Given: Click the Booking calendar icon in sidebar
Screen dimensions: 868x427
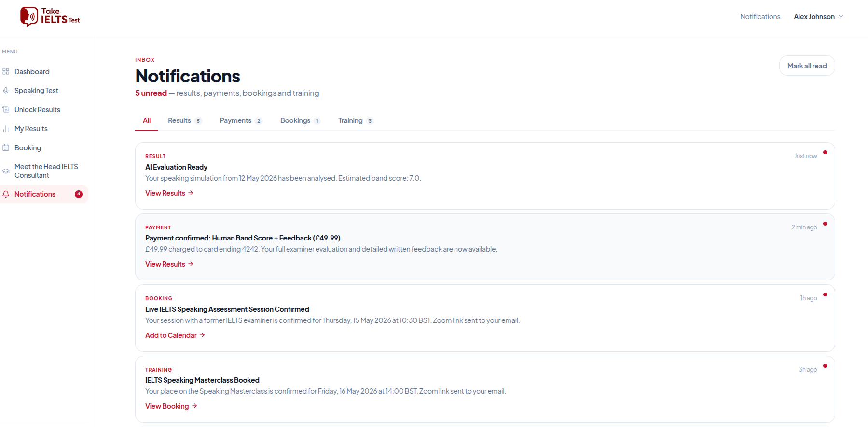Looking at the screenshot, I should (6, 148).
